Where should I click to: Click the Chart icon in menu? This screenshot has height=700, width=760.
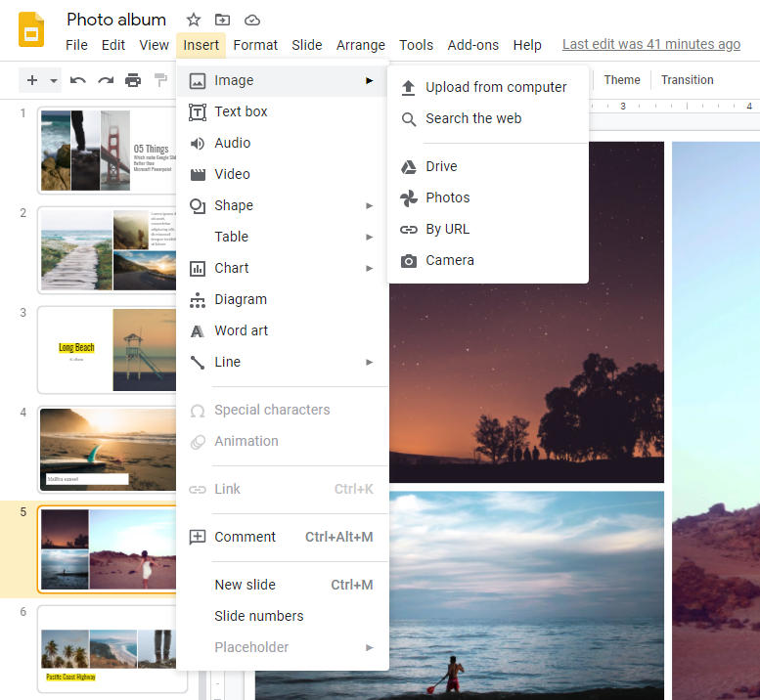tap(198, 269)
